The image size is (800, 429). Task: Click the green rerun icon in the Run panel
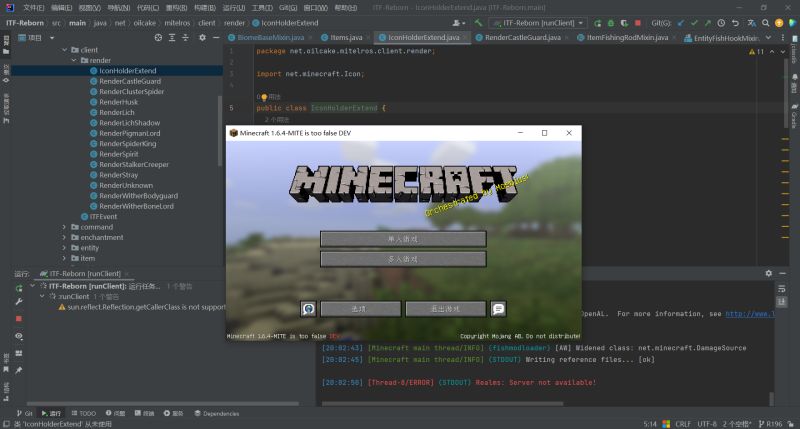click(x=19, y=288)
